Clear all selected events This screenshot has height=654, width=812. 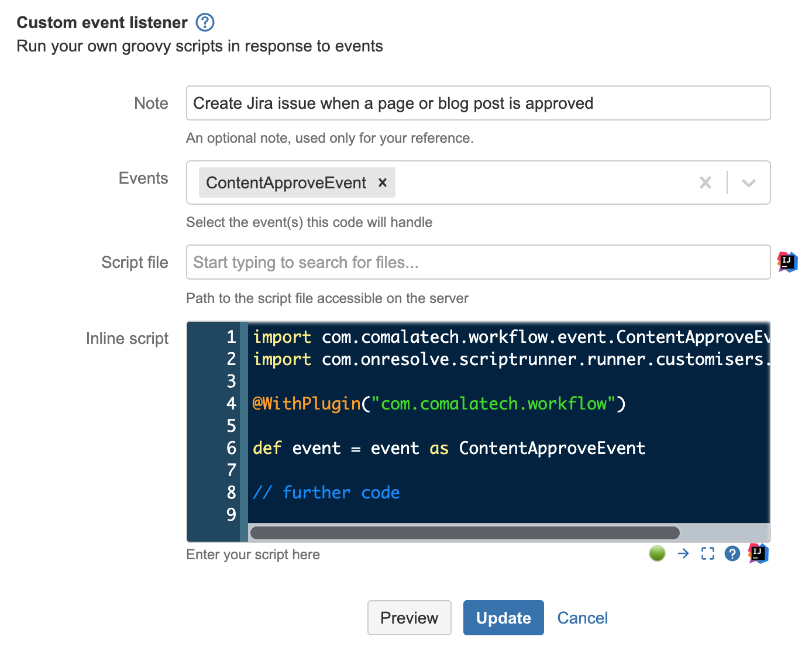(x=706, y=183)
